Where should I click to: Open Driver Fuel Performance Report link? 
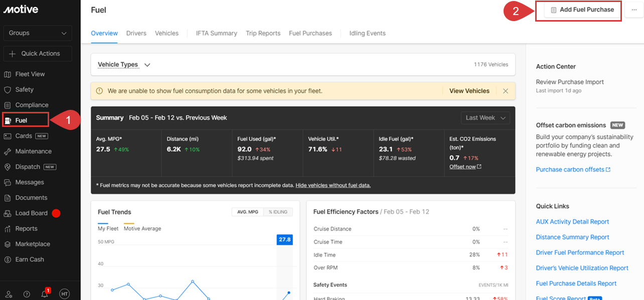580,253
